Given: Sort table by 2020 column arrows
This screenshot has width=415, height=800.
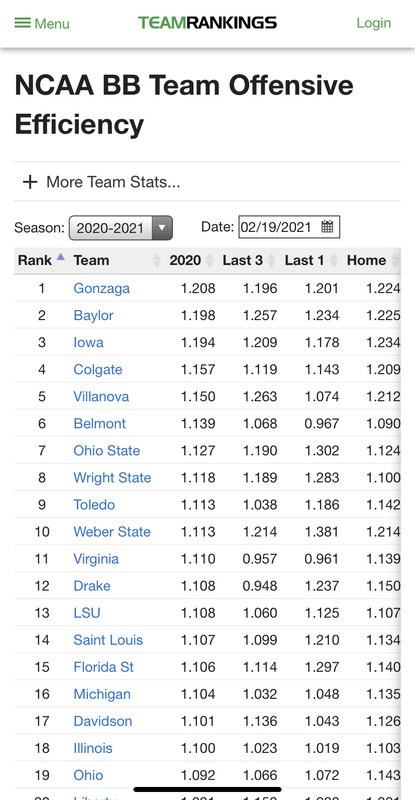Looking at the screenshot, I should click(x=209, y=261).
